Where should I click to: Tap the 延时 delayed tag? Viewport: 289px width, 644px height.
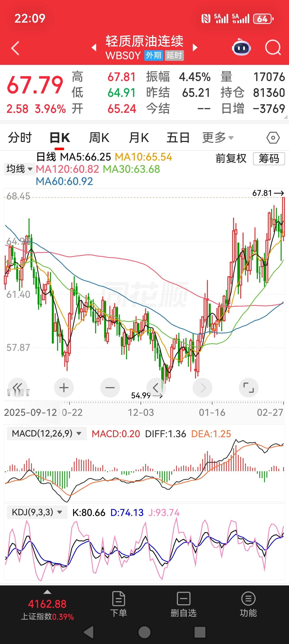(174, 55)
